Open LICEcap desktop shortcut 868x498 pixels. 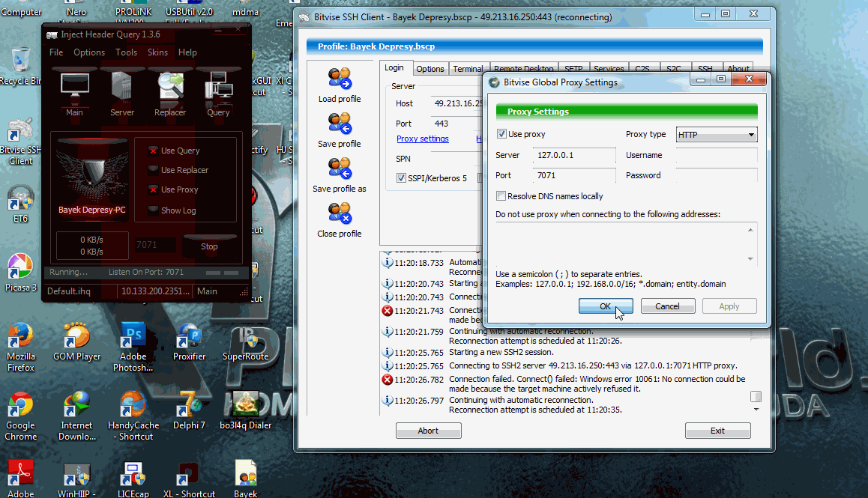click(133, 479)
